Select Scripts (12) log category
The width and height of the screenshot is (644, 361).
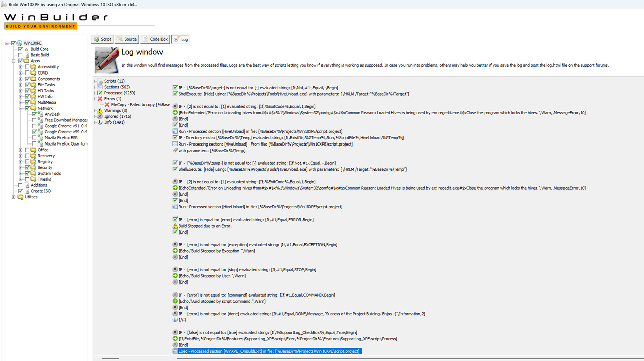(x=114, y=81)
